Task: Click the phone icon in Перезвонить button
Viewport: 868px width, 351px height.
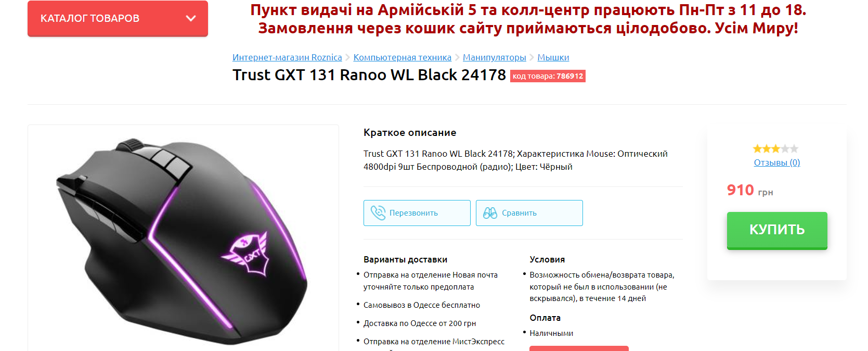Action: click(378, 212)
